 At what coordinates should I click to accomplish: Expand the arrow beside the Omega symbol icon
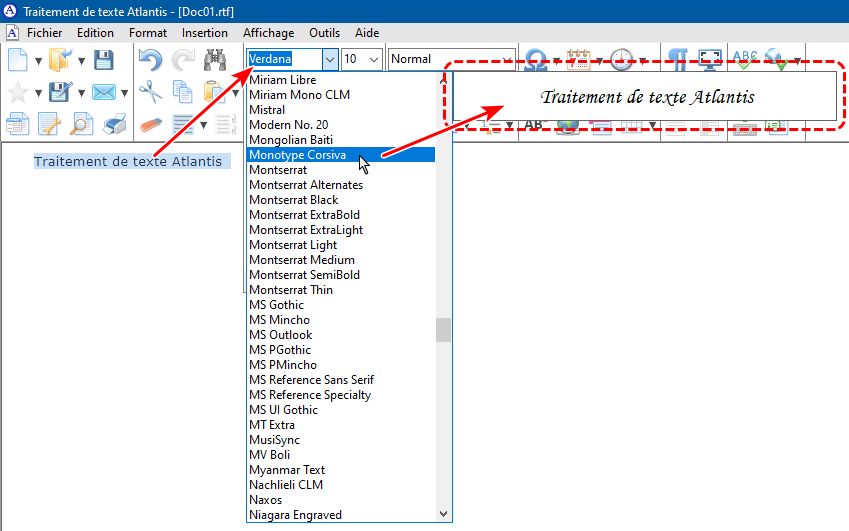tap(557, 61)
